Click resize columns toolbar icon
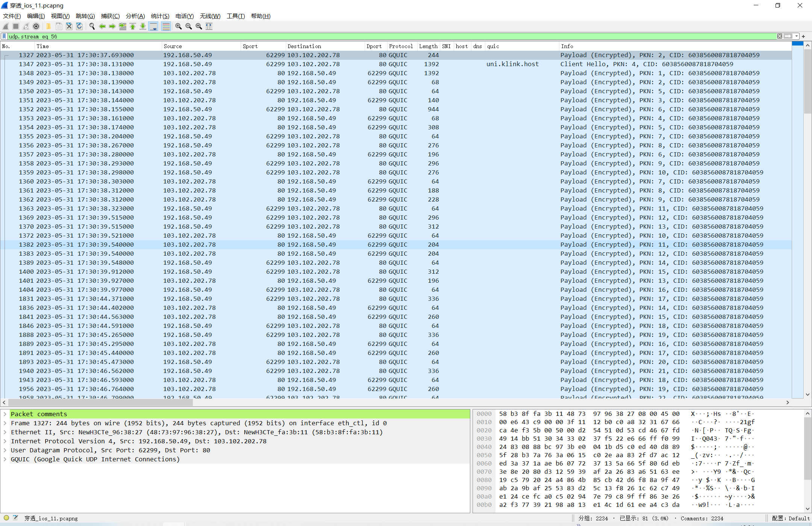The image size is (812, 526). click(x=209, y=26)
